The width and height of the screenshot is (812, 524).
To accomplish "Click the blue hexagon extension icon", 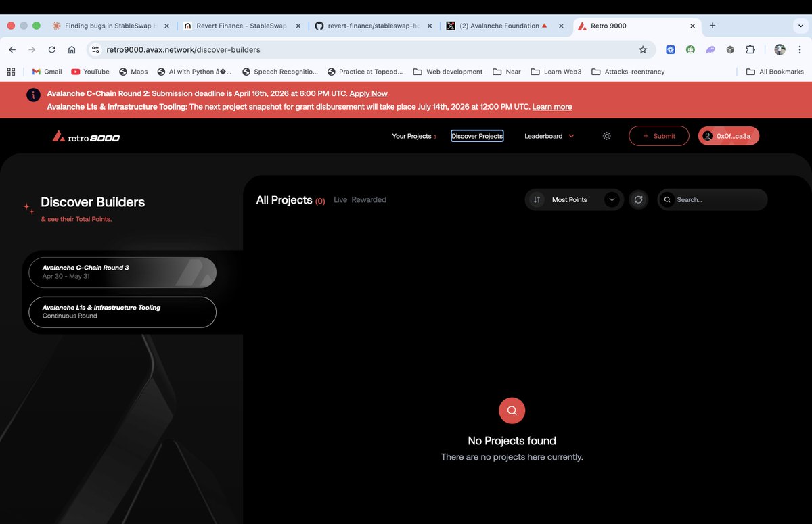I will click(x=671, y=49).
